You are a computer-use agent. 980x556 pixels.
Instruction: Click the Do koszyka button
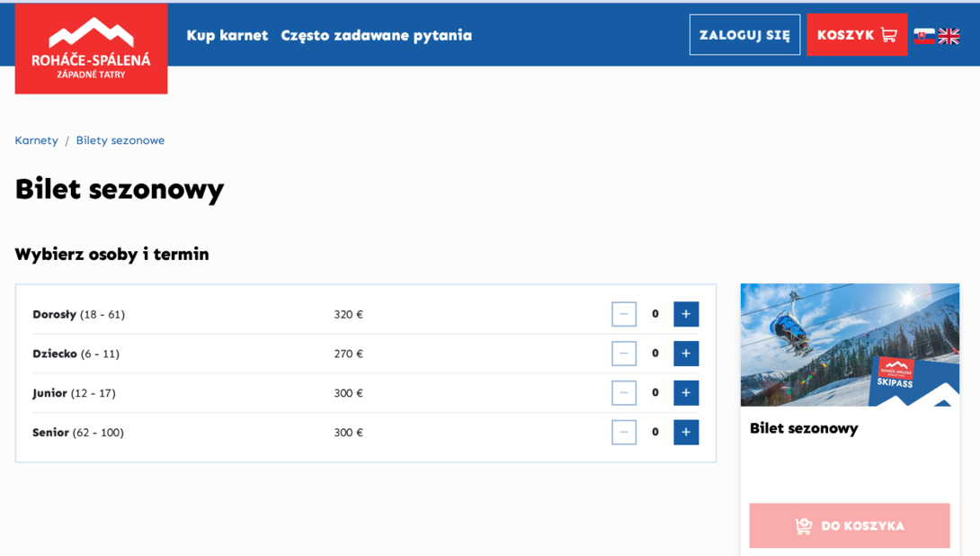coord(850,525)
